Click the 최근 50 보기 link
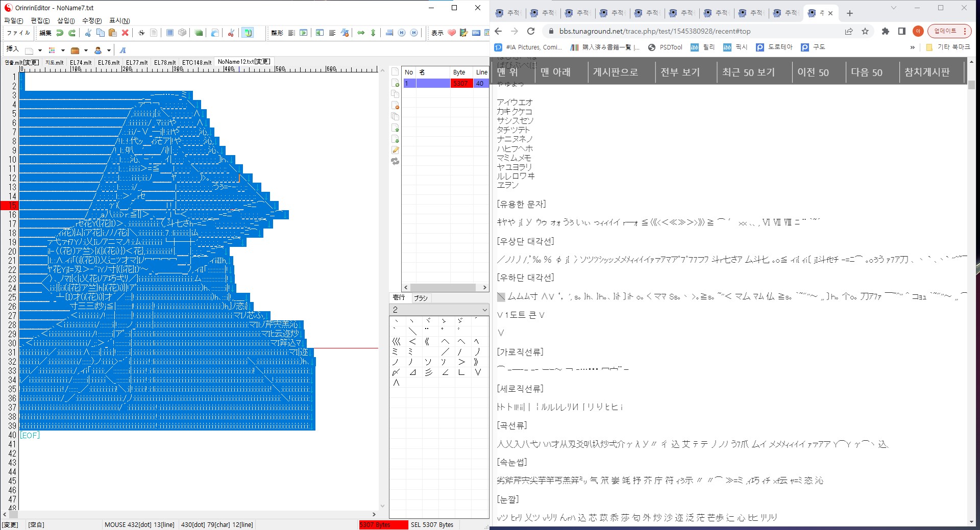This screenshot has width=980, height=530. pyautogui.click(x=748, y=72)
